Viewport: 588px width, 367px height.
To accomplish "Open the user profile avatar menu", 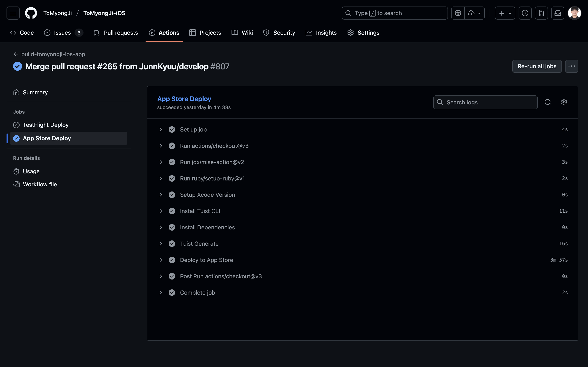I will 574,13.
